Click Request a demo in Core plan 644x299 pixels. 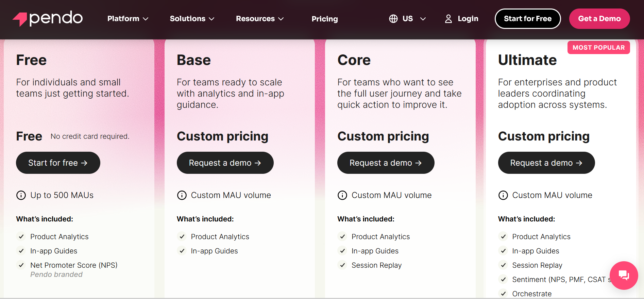(x=386, y=163)
